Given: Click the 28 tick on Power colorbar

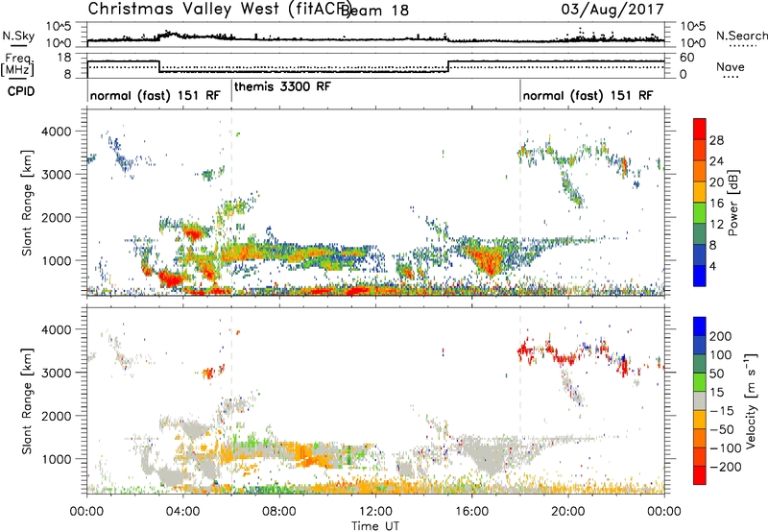Looking at the screenshot, I should click(x=716, y=140).
